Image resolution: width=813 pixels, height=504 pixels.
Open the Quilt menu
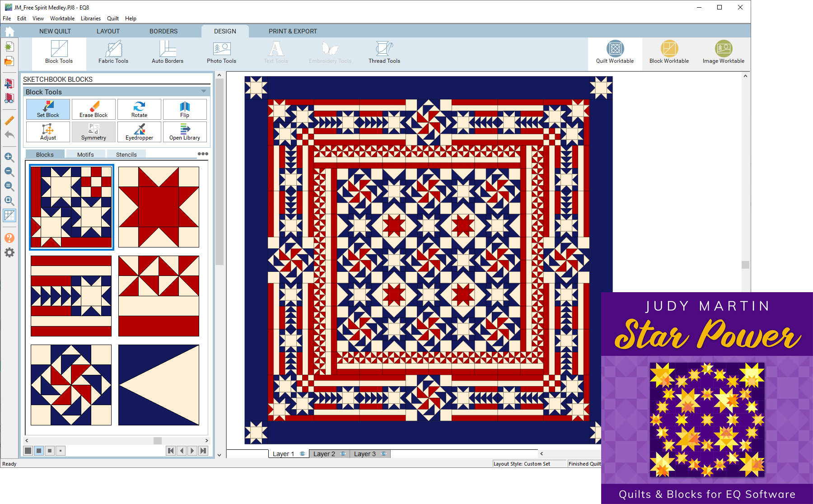[113, 19]
